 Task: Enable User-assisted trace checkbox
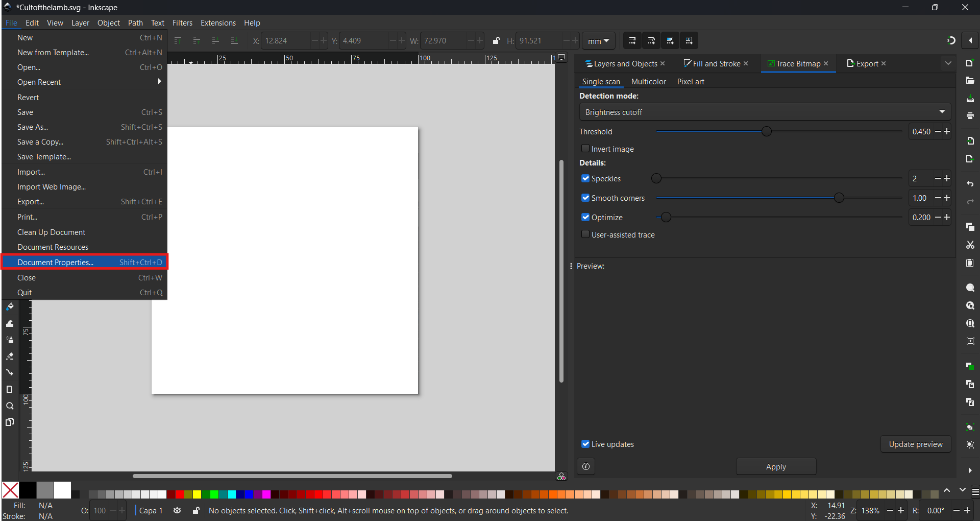585,234
